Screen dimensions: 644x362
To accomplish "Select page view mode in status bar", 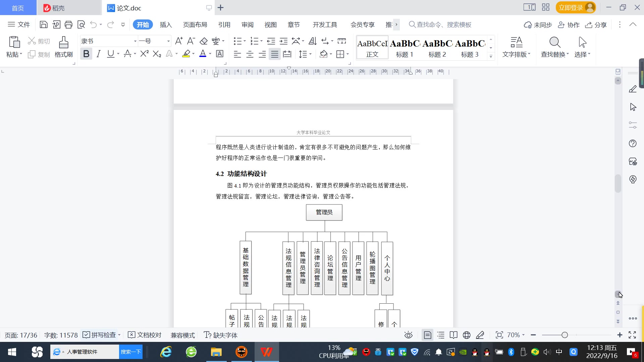I will click(427, 335).
